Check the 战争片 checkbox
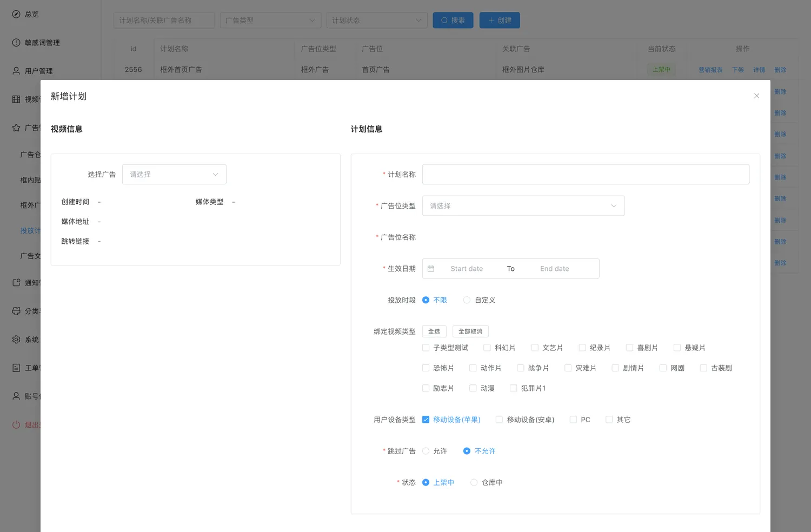811x532 pixels. click(x=521, y=368)
